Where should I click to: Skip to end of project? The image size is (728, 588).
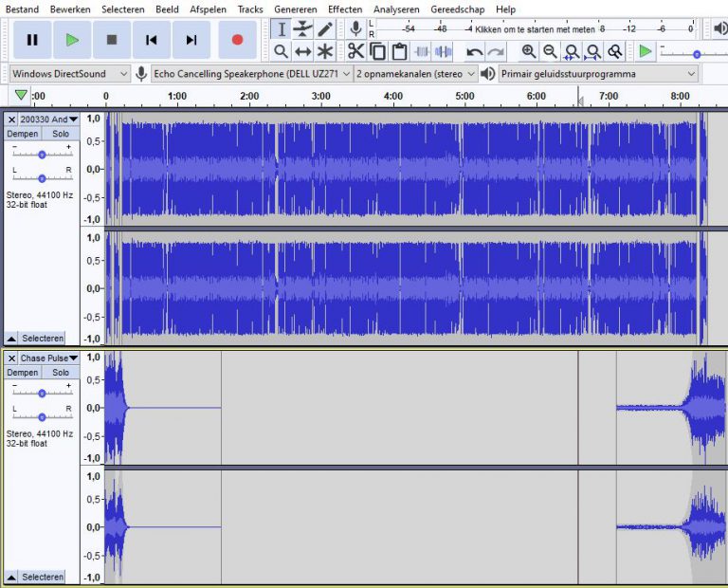(x=191, y=40)
